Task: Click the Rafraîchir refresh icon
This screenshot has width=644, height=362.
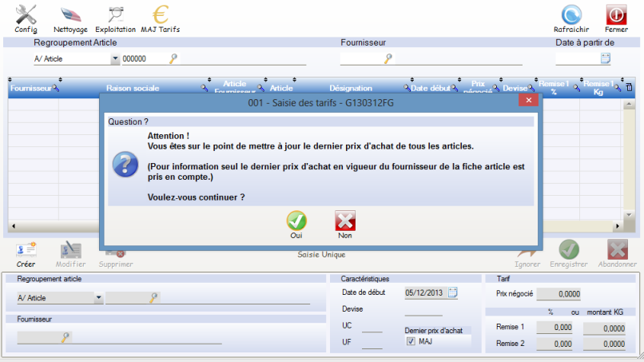Action: (x=571, y=15)
